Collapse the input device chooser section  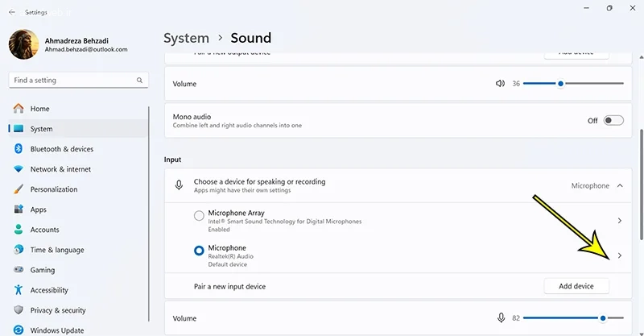[x=619, y=185]
